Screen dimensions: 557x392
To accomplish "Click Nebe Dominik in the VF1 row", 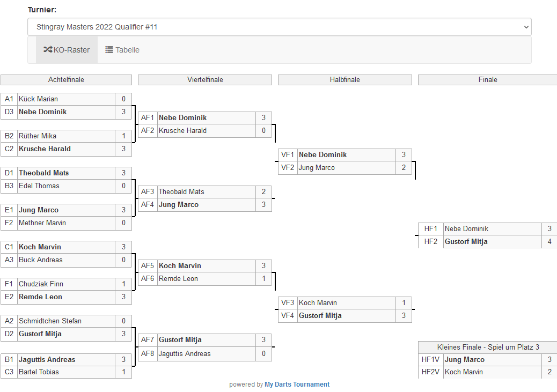I will pos(323,155).
